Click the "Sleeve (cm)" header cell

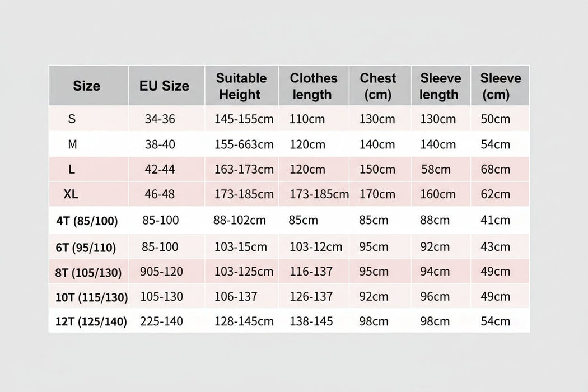pyautogui.click(x=500, y=86)
